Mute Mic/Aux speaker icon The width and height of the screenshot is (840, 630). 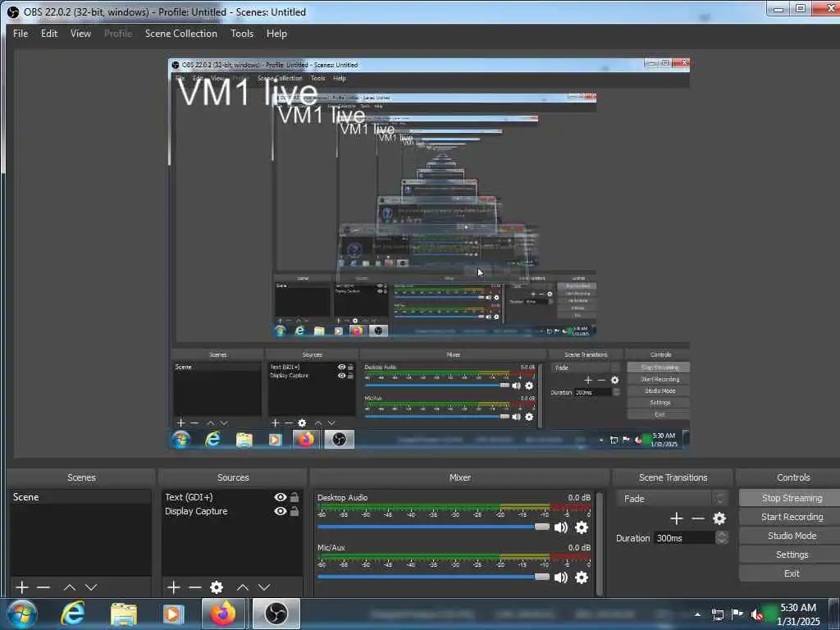[560, 577]
